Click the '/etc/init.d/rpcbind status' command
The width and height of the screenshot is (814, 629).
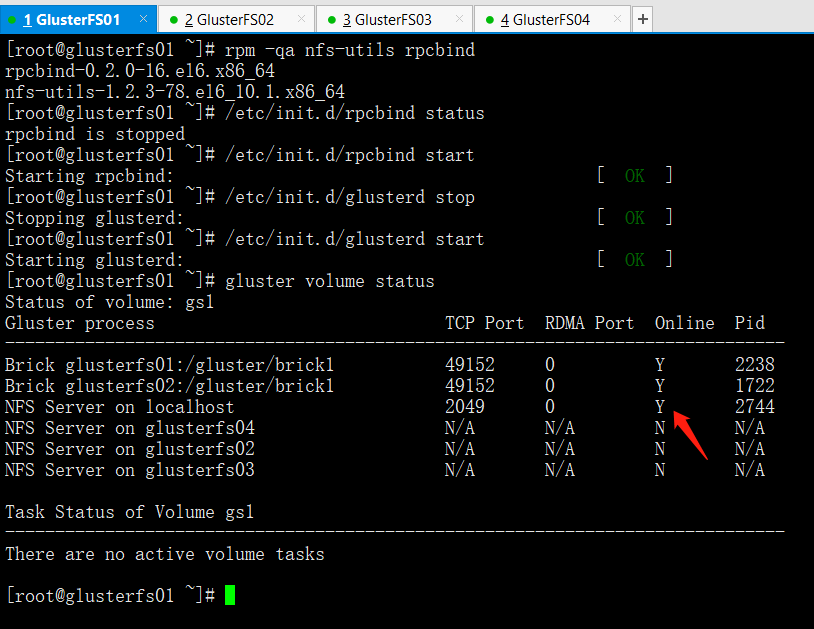pos(355,113)
